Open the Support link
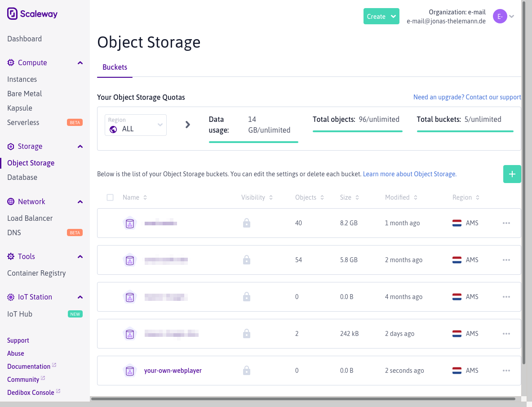Screen dimensions: 532x407 coord(18,340)
